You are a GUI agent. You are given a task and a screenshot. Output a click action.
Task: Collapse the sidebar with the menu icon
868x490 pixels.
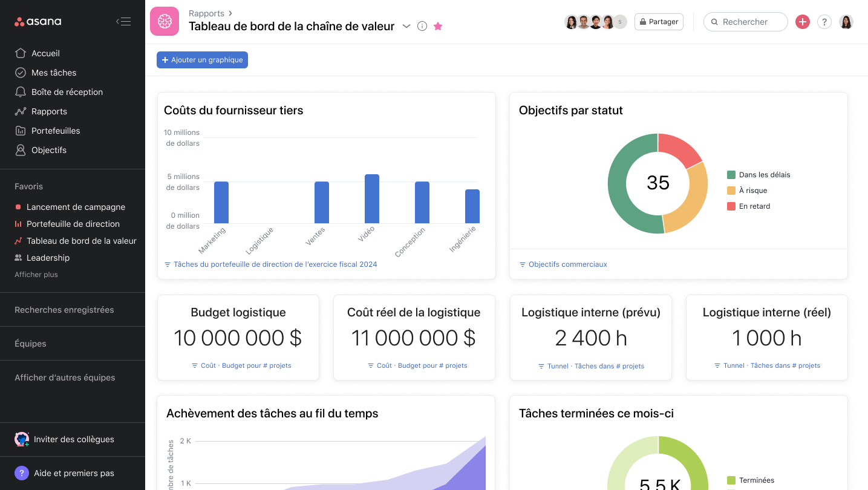point(123,22)
